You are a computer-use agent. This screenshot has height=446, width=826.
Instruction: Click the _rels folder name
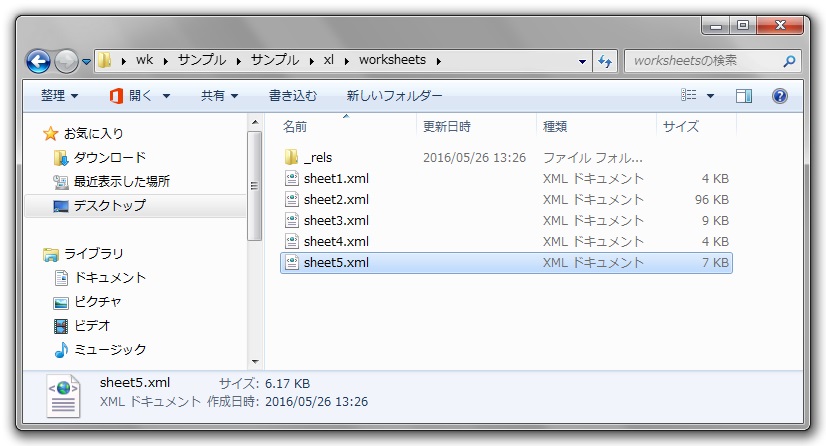[318, 157]
